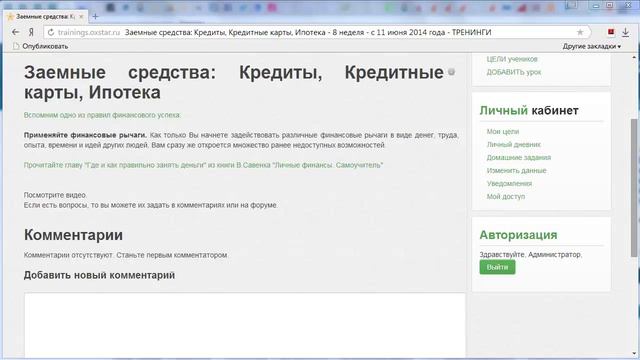Click the green Выйти button
Viewport: 640px width, 360px height.
point(497,267)
